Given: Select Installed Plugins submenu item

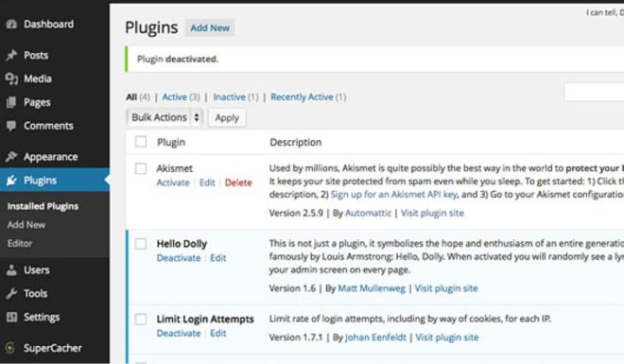Looking at the screenshot, I should [43, 206].
